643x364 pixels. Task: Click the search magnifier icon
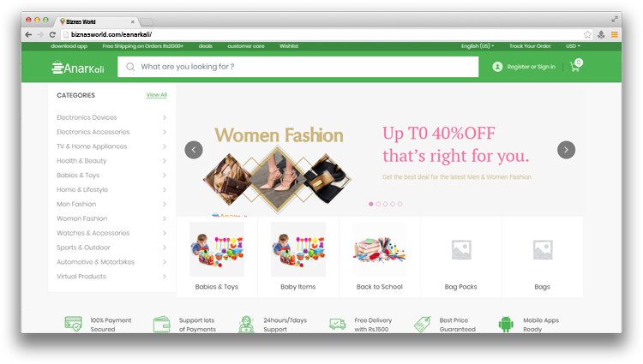(130, 67)
